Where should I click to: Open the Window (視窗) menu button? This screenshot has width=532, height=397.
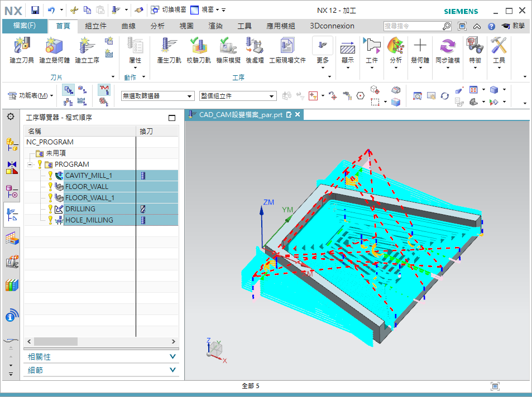click(205, 10)
